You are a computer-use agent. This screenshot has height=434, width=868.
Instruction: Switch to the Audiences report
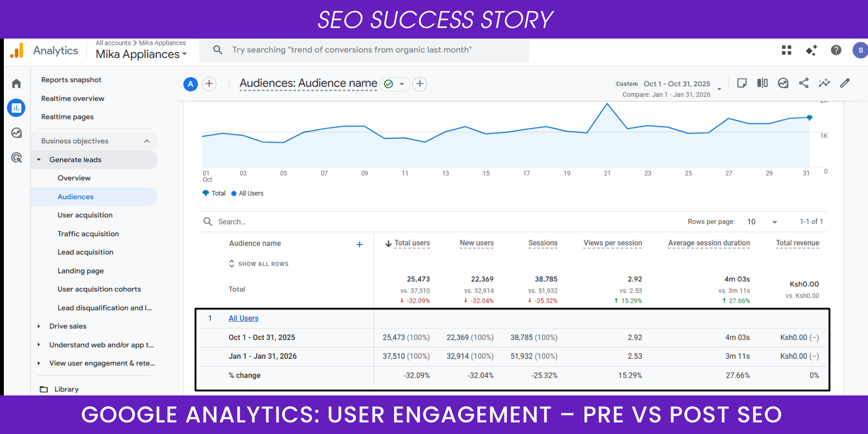(x=75, y=196)
